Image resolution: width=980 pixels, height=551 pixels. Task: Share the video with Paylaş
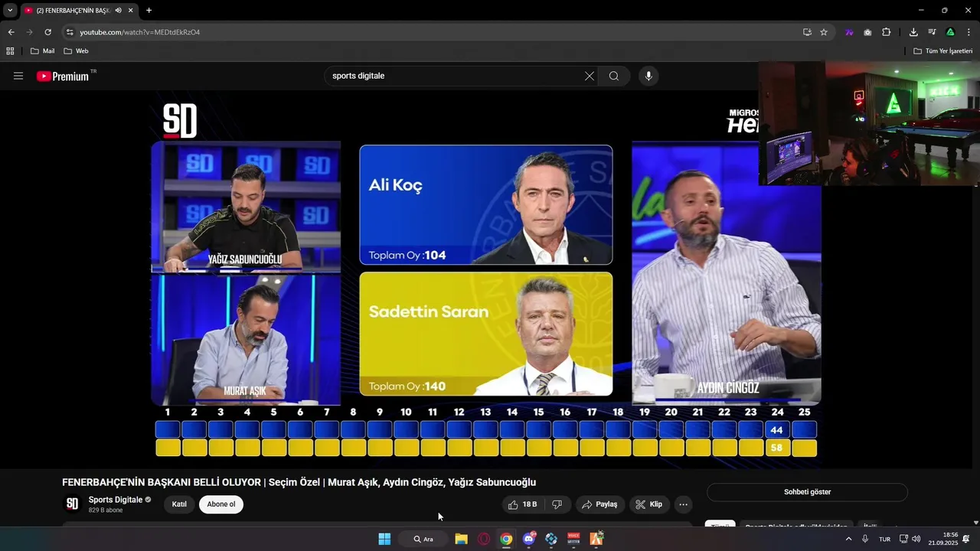[599, 504]
